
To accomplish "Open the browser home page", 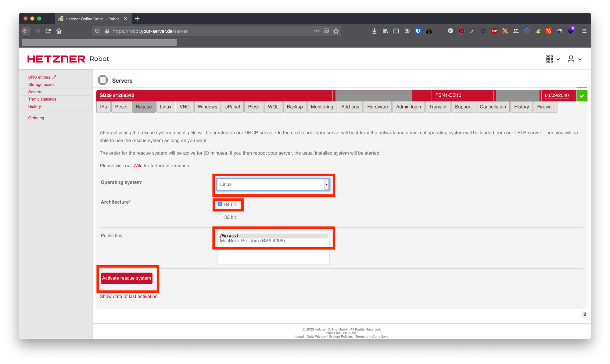I will pyautogui.click(x=59, y=31).
